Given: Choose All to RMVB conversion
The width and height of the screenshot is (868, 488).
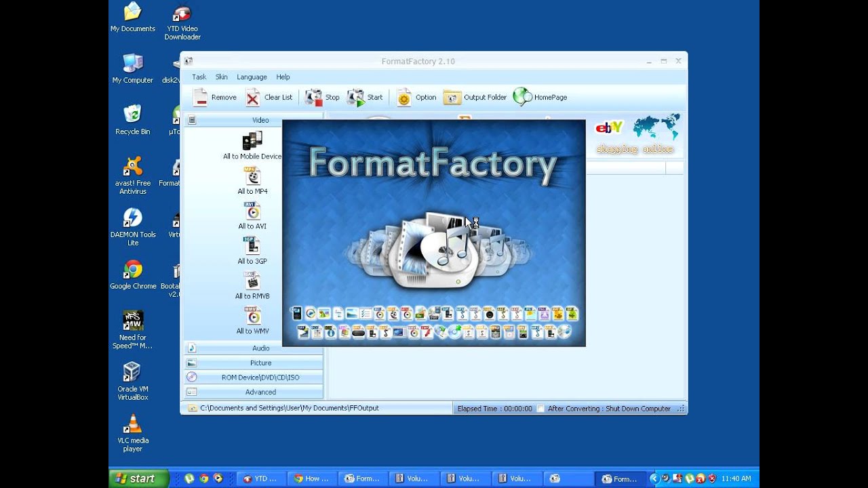Looking at the screenshot, I should (252, 286).
